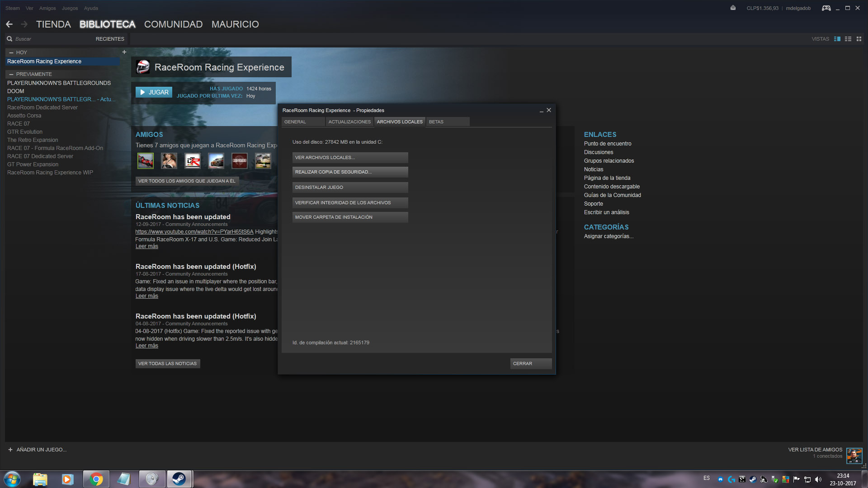Open the RECIENTES filter dropdown

coord(110,39)
